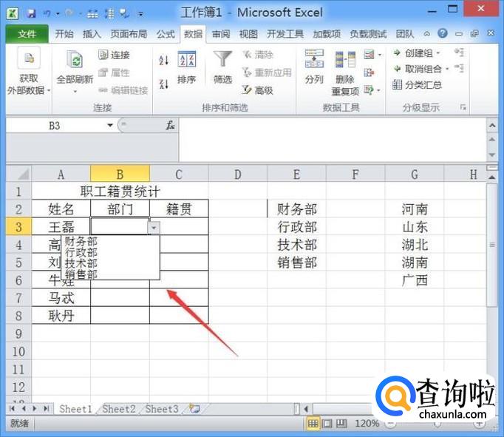The image size is (504, 437).
Task: Choose 财务部 from dropdown list
Action: pos(81,241)
